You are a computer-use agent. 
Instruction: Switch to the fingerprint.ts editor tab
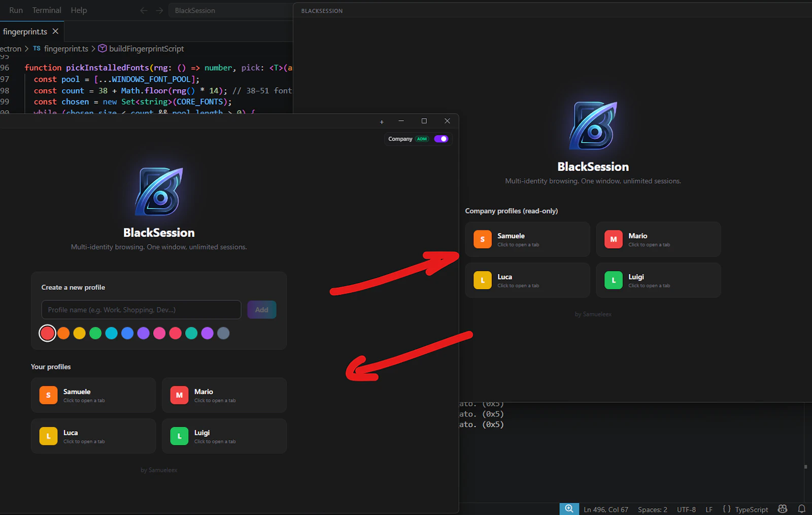tap(25, 31)
